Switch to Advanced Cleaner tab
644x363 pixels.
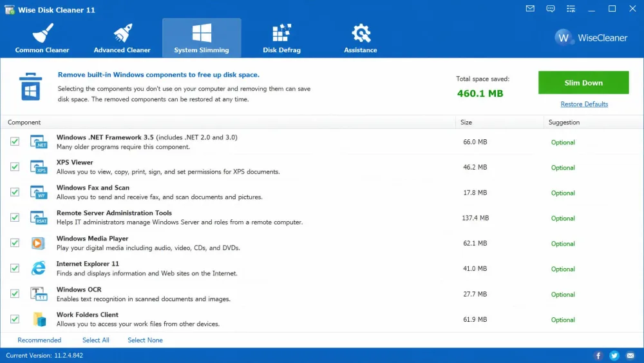click(122, 38)
